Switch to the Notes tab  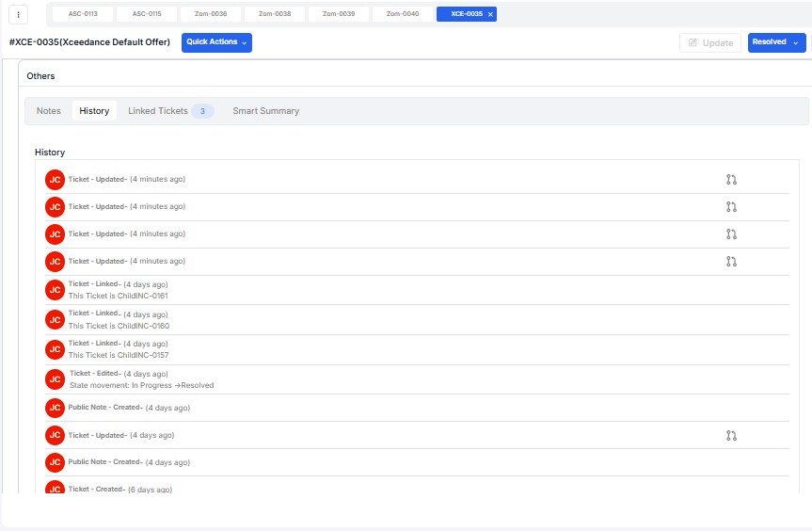click(49, 111)
